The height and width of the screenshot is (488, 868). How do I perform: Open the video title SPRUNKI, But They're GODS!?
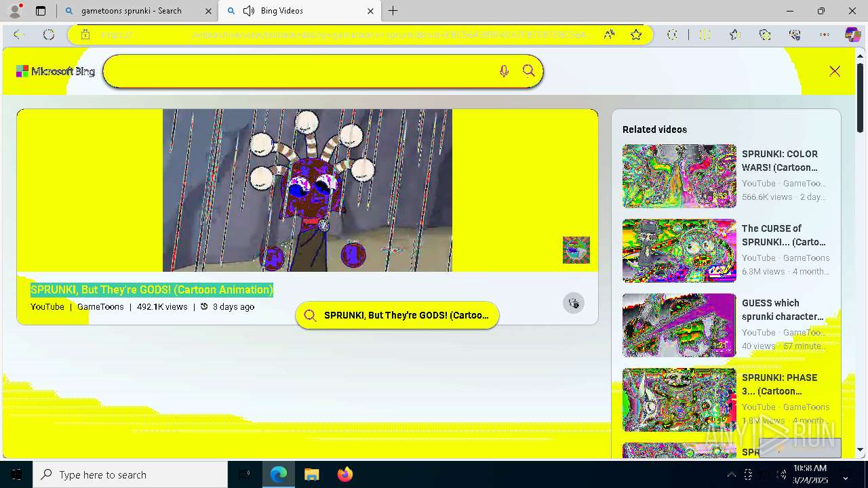click(x=152, y=289)
